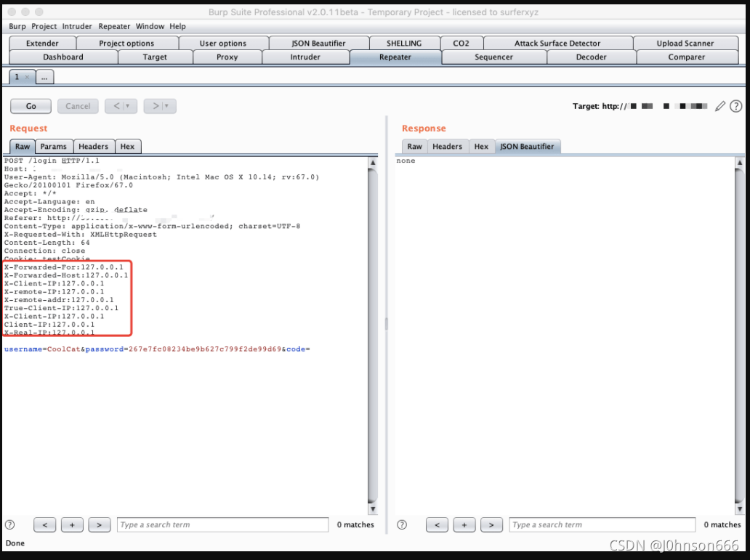Image resolution: width=750 pixels, height=560 pixels.
Task: Select Request Hex tab
Action: (x=127, y=146)
